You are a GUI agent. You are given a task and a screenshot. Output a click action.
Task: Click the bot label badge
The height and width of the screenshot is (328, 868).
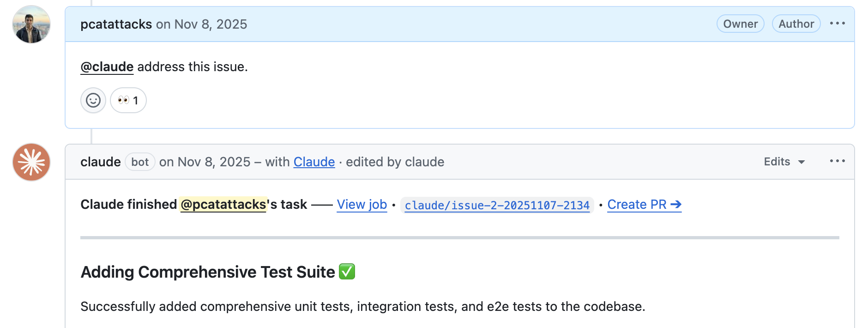tap(140, 162)
